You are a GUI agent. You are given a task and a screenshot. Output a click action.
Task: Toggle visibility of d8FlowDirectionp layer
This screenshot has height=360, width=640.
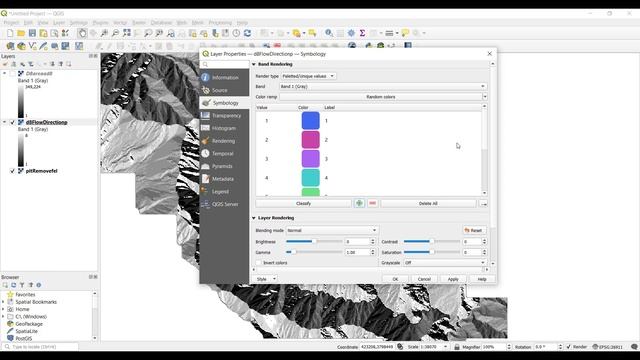[12, 122]
